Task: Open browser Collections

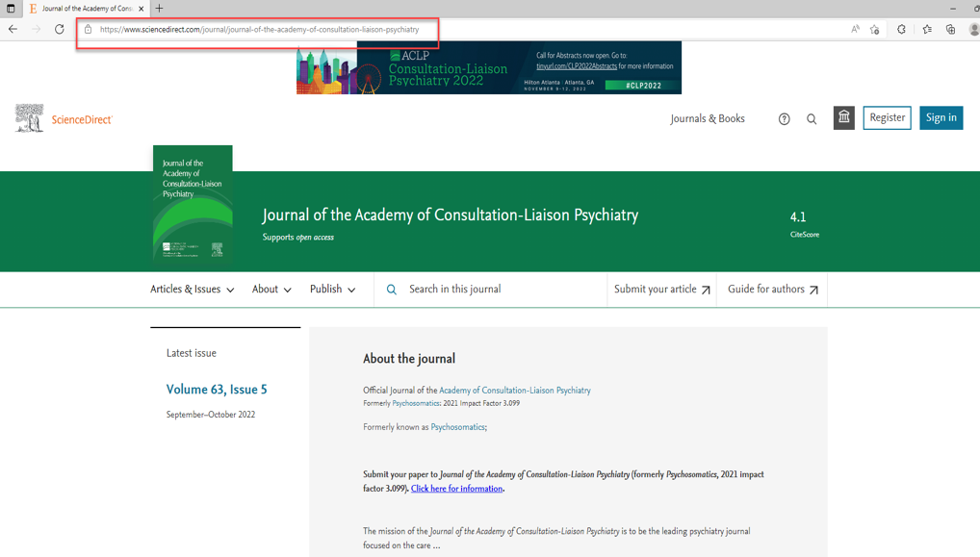Action: 950,30
